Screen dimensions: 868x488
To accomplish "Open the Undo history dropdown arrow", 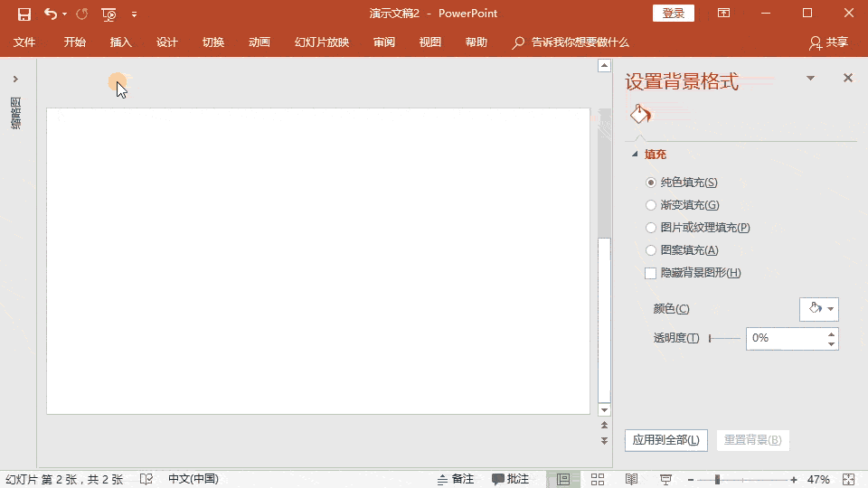I will [65, 14].
